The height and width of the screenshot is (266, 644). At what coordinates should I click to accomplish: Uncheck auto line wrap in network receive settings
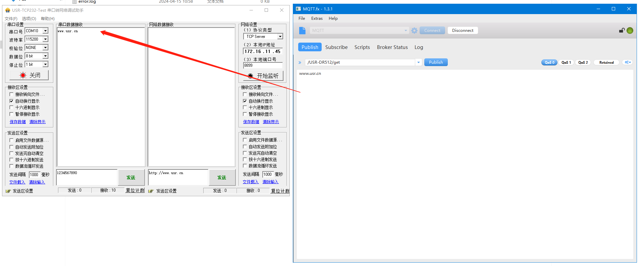tap(245, 101)
